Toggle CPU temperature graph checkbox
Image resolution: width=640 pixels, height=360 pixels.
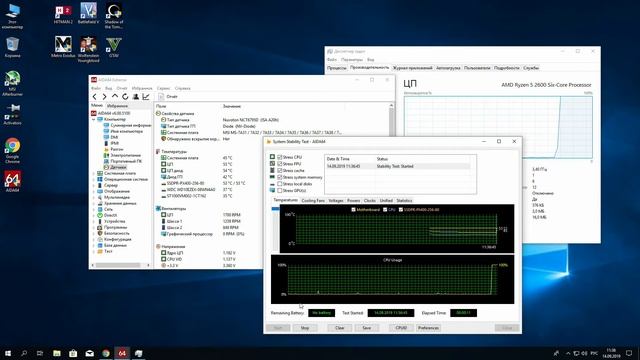[x=385, y=210]
